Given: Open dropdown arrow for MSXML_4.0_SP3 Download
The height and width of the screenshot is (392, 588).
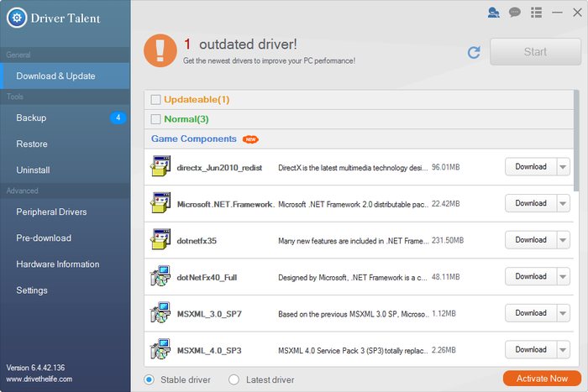Looking at the screenshot, I should point(563,350).
